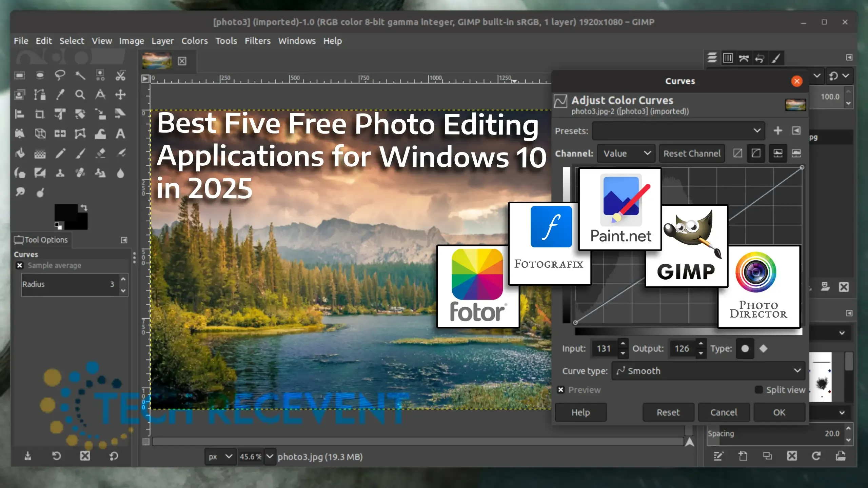Viewport: 868px width, 488px height.
Task: Select the smooth round point type
Action: (745, 349)
